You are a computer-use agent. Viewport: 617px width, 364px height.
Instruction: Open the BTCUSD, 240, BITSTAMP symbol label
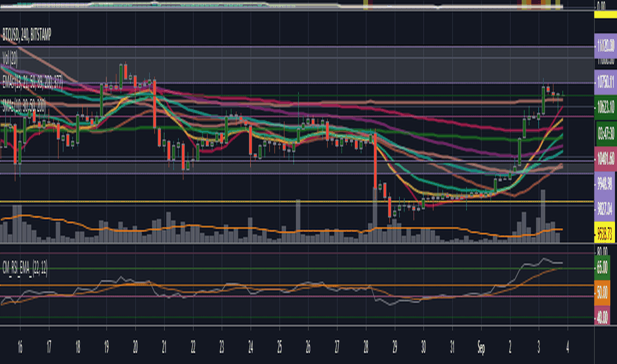pos(26,35)
